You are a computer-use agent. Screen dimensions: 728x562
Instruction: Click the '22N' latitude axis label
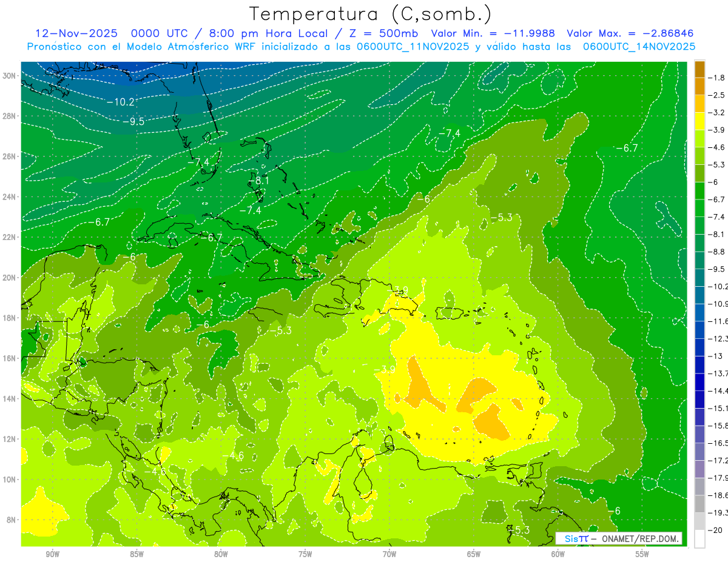[10, 237]
